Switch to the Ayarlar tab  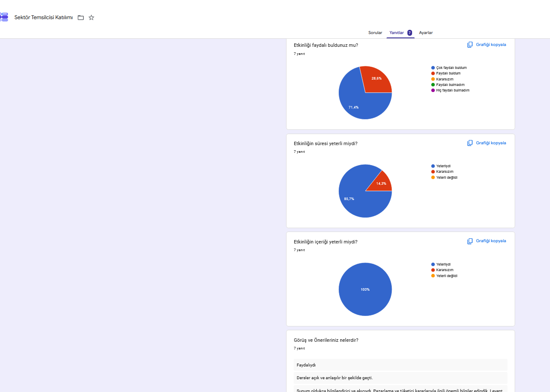point(426,33)
